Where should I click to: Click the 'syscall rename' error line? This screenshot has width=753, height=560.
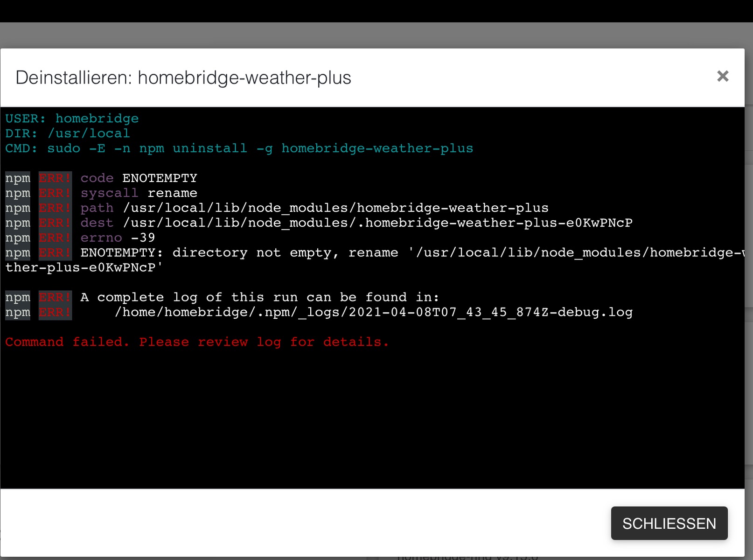coord(139,193)
